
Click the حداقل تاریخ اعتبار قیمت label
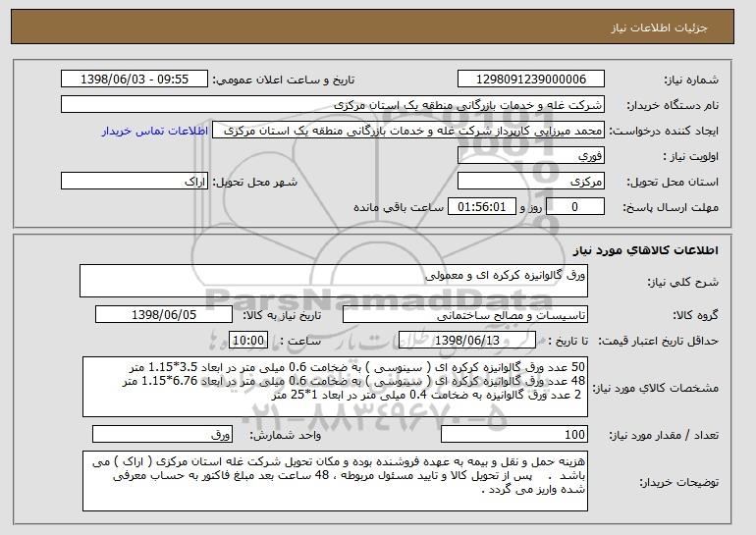(659, 342)
